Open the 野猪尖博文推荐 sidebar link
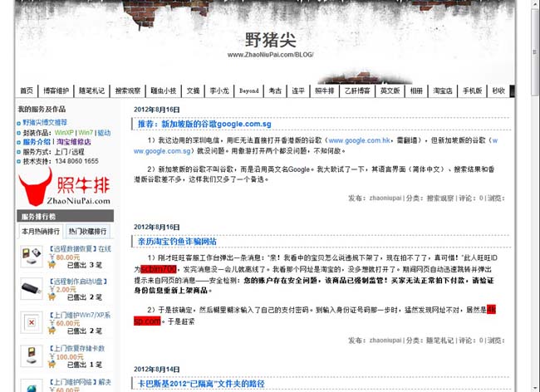 45,123
